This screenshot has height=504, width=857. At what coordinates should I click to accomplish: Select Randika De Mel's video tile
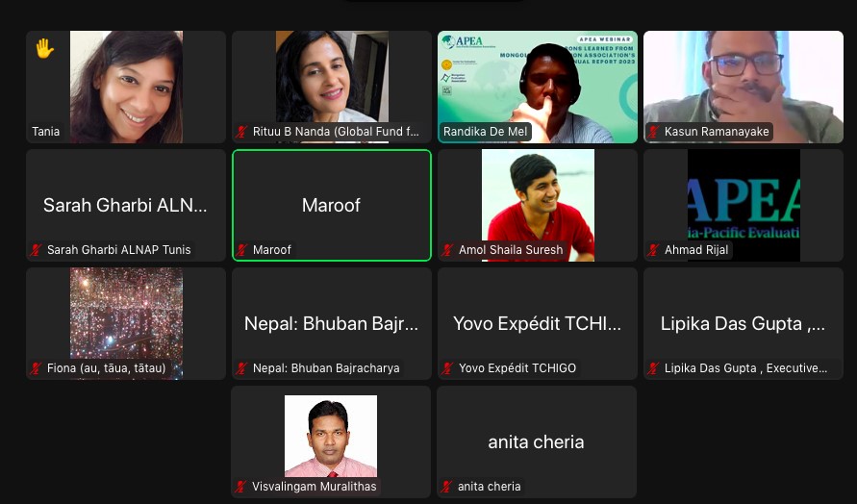[538, 87]
